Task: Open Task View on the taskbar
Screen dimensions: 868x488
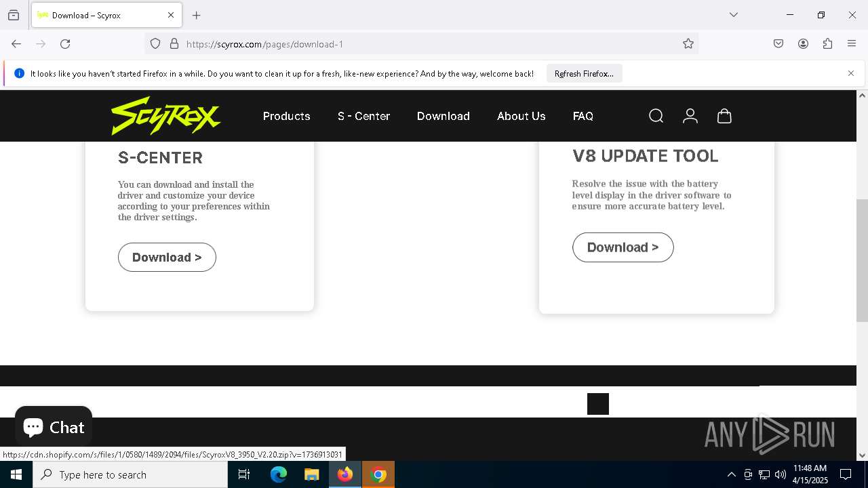Action: click(244, 474)
